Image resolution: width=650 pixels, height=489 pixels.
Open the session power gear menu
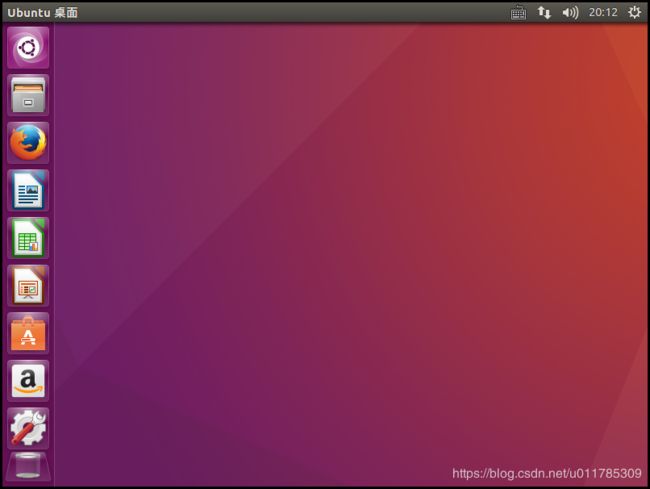634,12
